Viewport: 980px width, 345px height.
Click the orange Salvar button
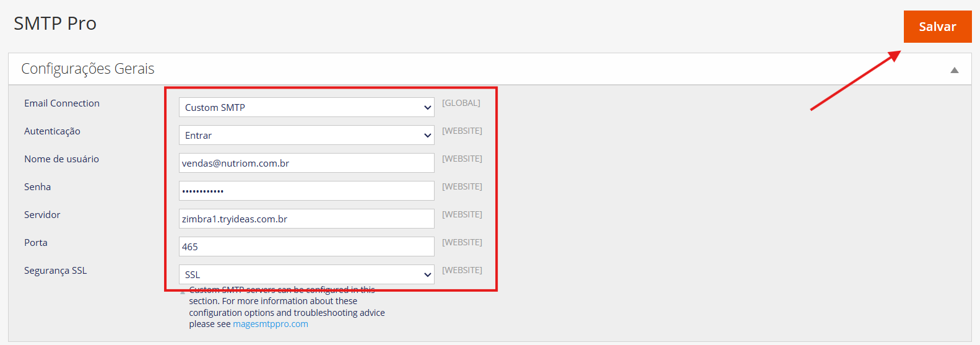pyautogui.click(x=937, y=27)
